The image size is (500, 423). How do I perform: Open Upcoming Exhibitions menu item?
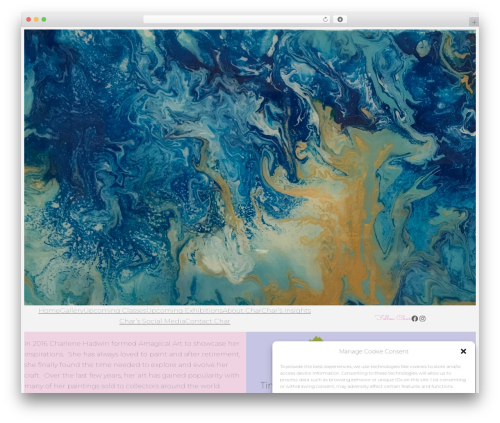pos(184,310)
